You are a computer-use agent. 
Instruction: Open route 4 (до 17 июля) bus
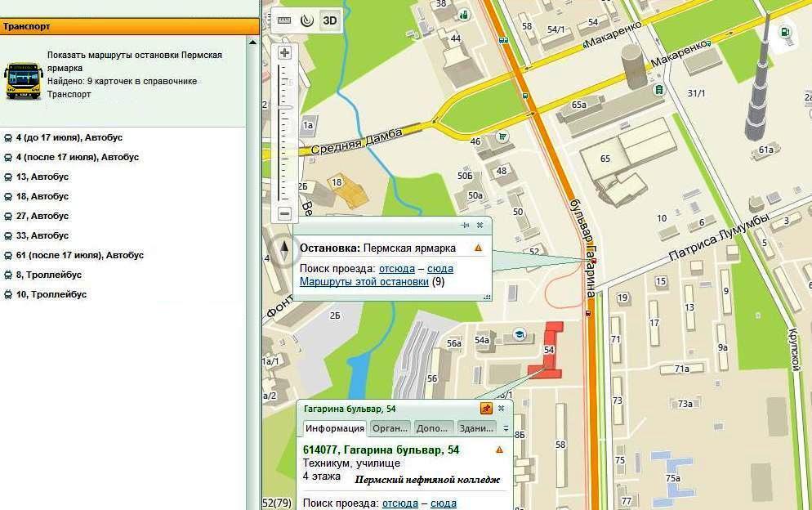(x=69, y=137)
